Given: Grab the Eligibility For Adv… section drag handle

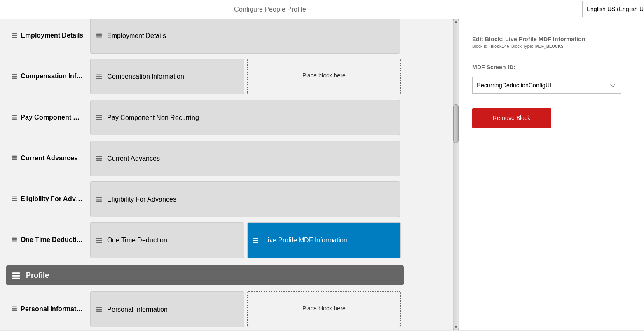Looking at the screenshot, I should [x=14, y=199].
